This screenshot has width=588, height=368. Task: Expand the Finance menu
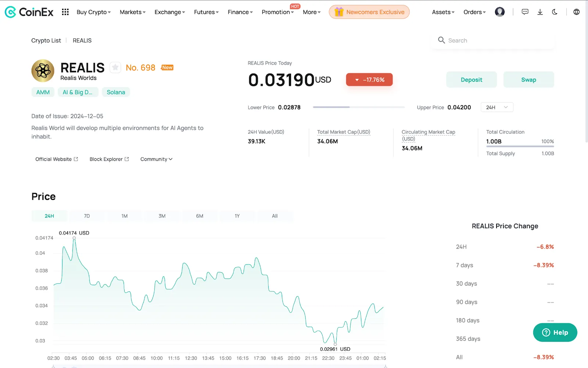point(240,12)
